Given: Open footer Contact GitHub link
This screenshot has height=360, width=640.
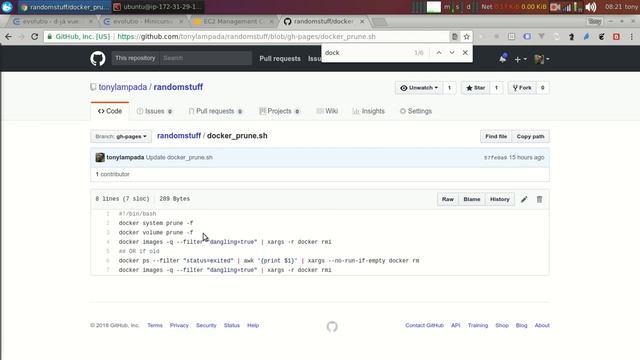Looking at the screenshot, I should click(424, 325).
